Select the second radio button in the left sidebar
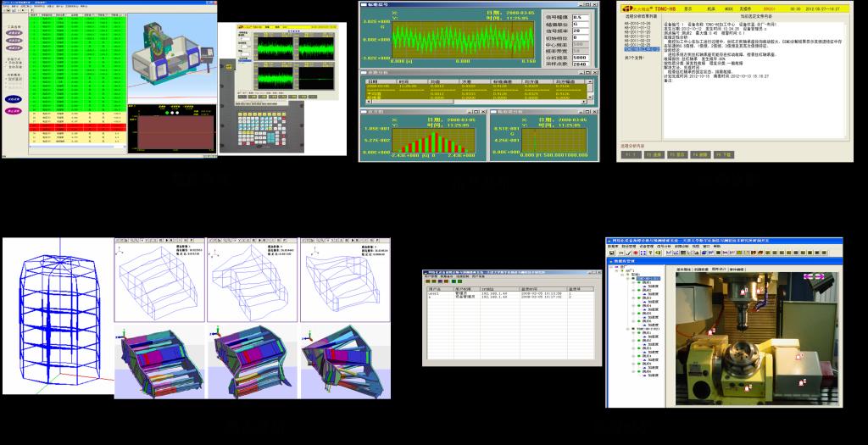 pyautogui.click(x=7, y=67)
